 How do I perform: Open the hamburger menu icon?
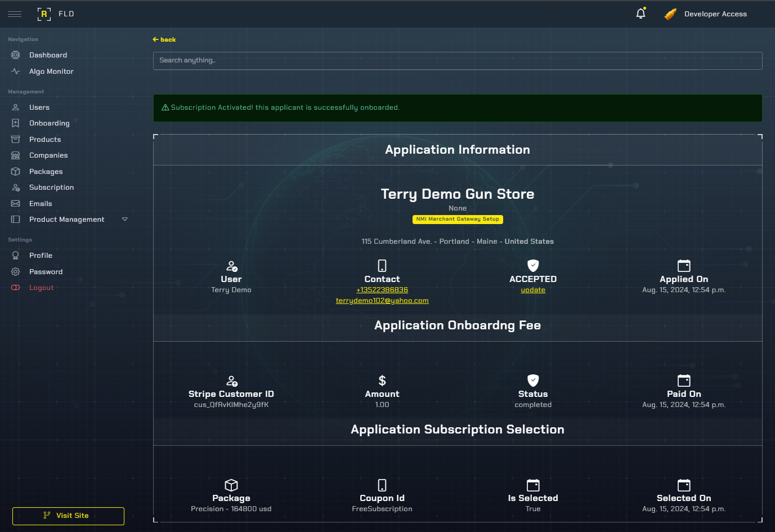point(15,14)
